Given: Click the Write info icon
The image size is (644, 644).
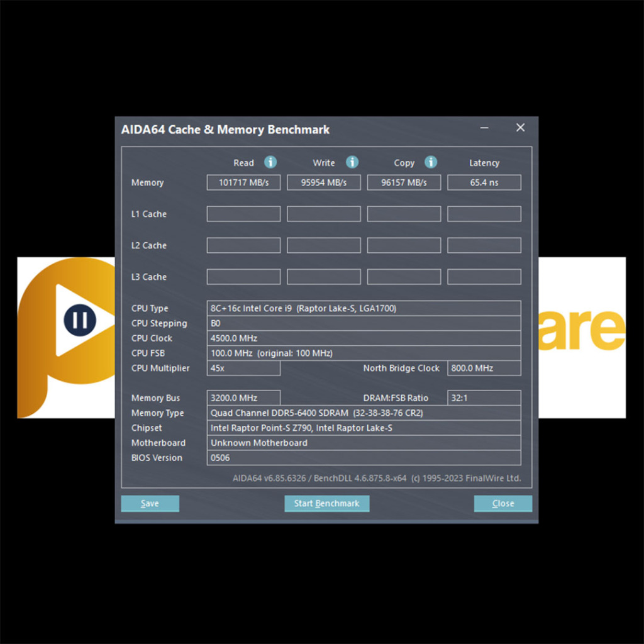Looking at the screenshot, I should point(352,162).
